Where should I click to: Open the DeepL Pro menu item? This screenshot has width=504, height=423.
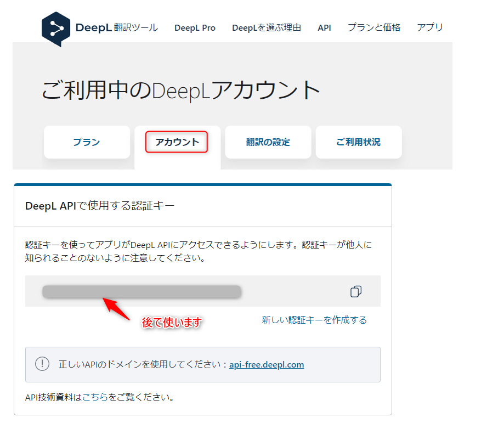point(195,28)
